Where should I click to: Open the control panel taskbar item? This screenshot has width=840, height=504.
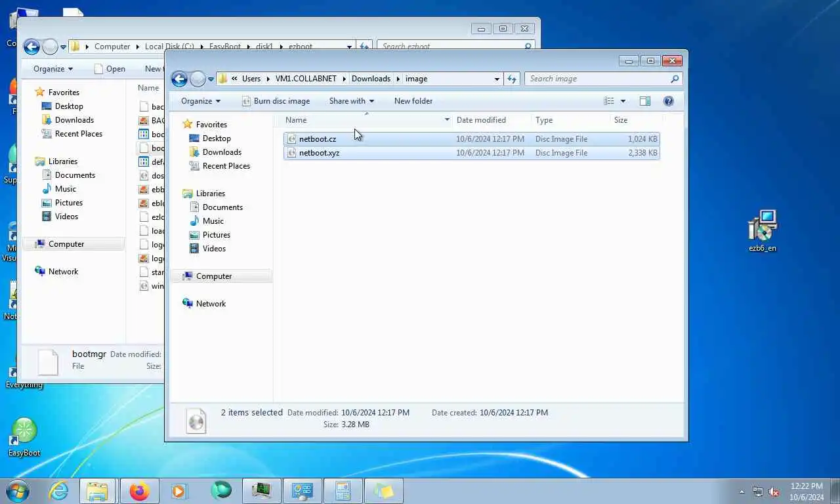click(302, 491)
